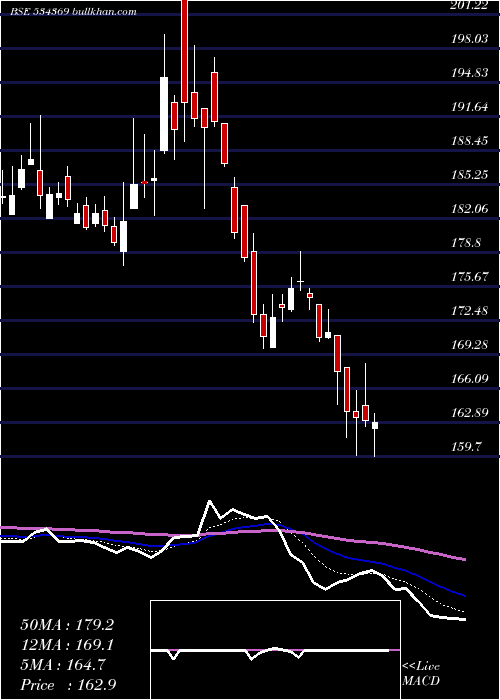Select the 166.09 price axis label
The image size is (500, 700).
coord(470,379)
